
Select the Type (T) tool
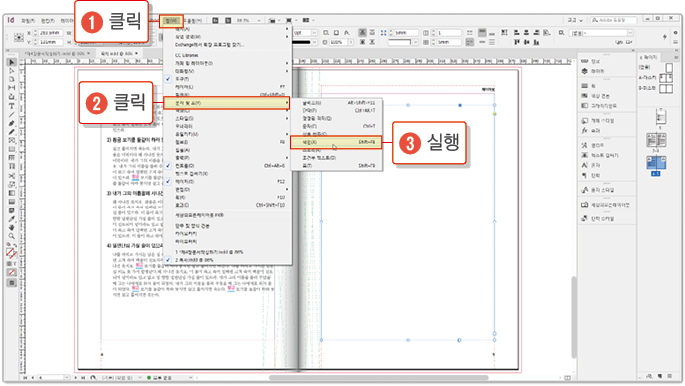12,106
